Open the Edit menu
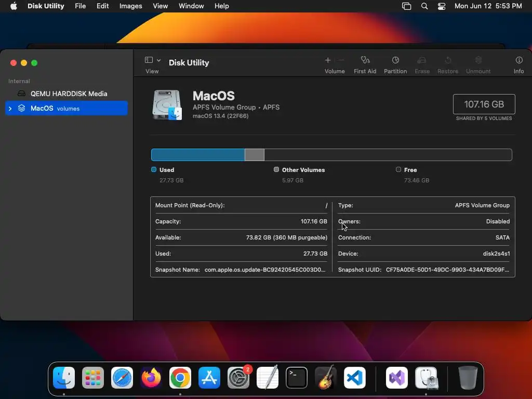The width and height of the screenshot is (532, 399). [102, 6]
